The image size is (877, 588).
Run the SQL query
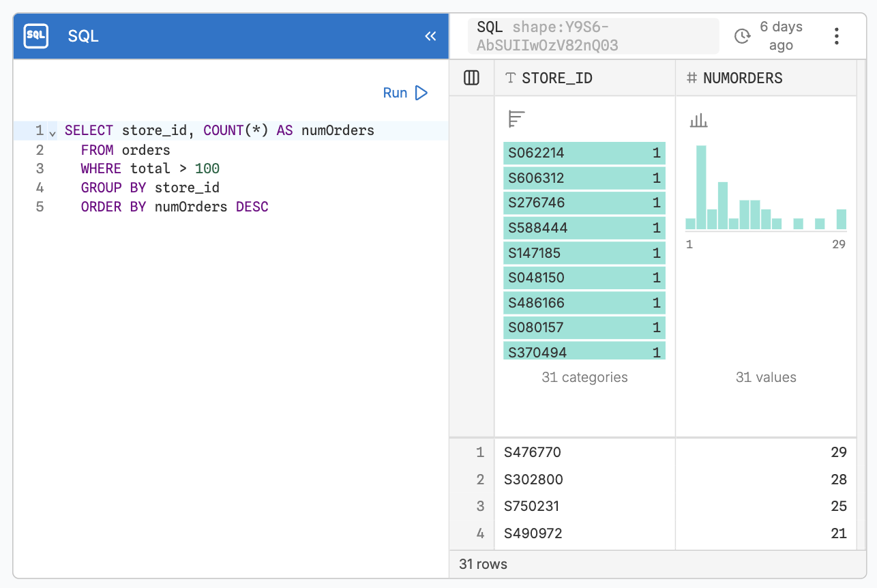click(405, 93)
